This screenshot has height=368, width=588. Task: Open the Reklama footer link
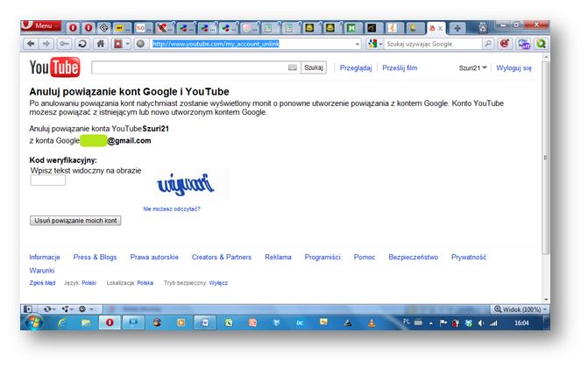click(278, 257)
